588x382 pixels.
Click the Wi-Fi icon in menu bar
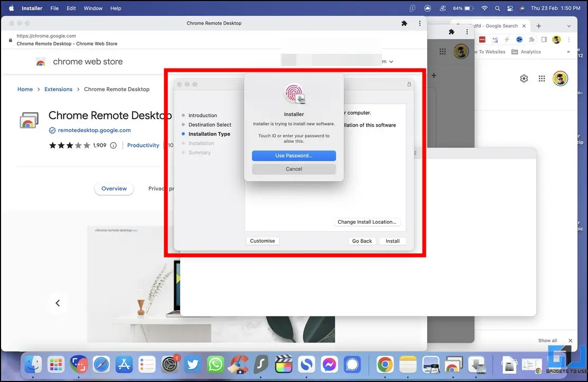point(484,8)
